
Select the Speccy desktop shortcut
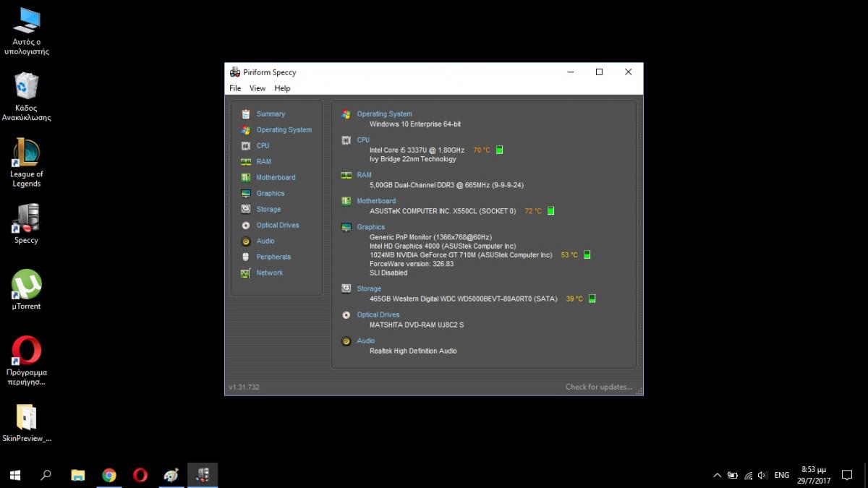[27, 224]
